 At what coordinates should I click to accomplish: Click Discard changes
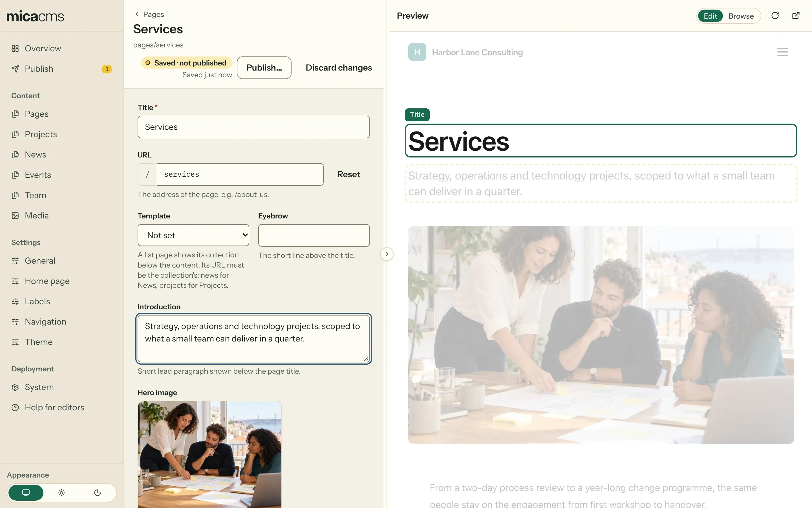[339, 67]
